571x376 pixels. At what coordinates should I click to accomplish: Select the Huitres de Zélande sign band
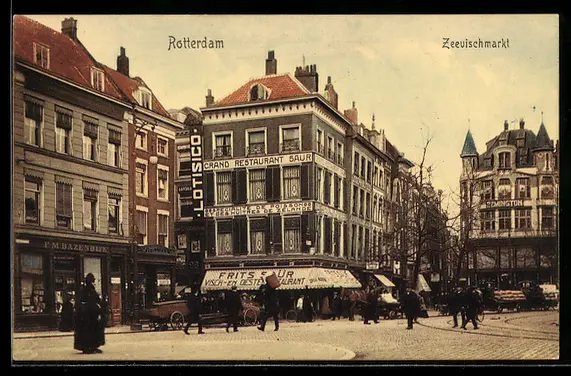point(258,209)
